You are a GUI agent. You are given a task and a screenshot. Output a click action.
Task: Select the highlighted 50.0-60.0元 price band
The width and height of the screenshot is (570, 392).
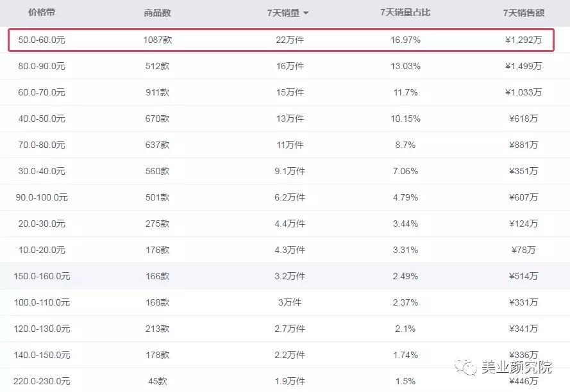point(42,40)
